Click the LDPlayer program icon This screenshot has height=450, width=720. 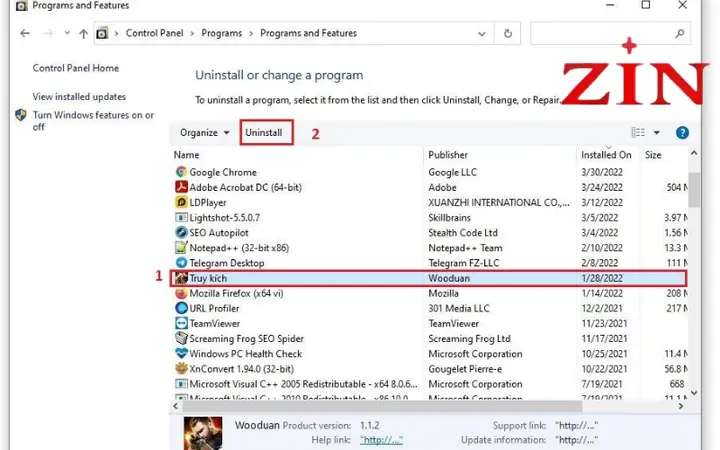pos(181,202)
